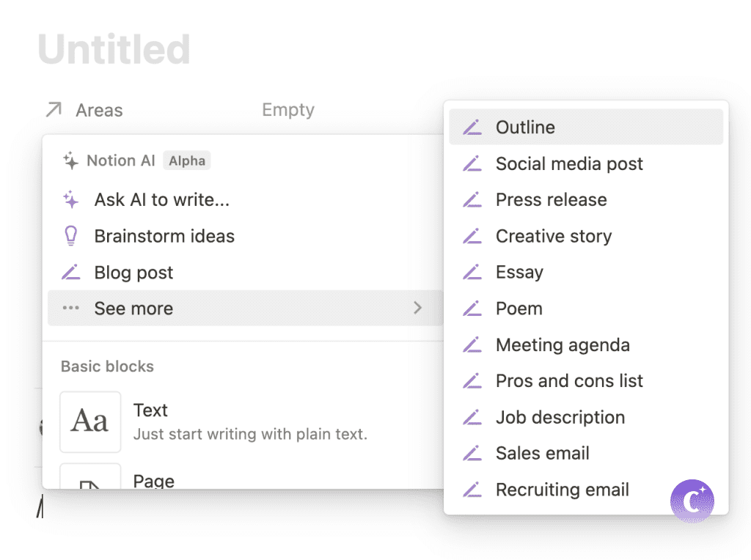This screenshot has height=560, width=751.
Task: Click the Empty value for Areas property
Action: point(288,110)
